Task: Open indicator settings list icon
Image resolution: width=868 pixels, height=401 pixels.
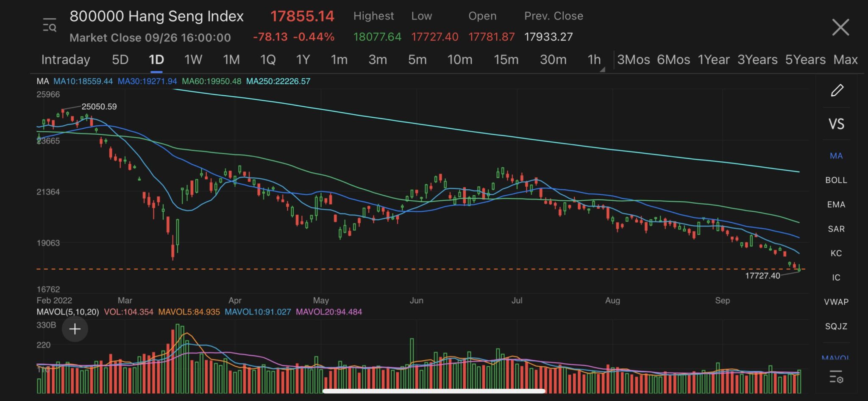Action: click(836, 376)
